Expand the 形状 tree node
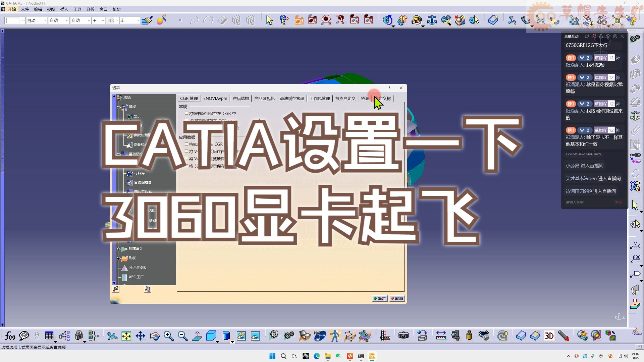The width and height of the screenshot is (644, 362). pyautogui.click(x=118, y=258)
